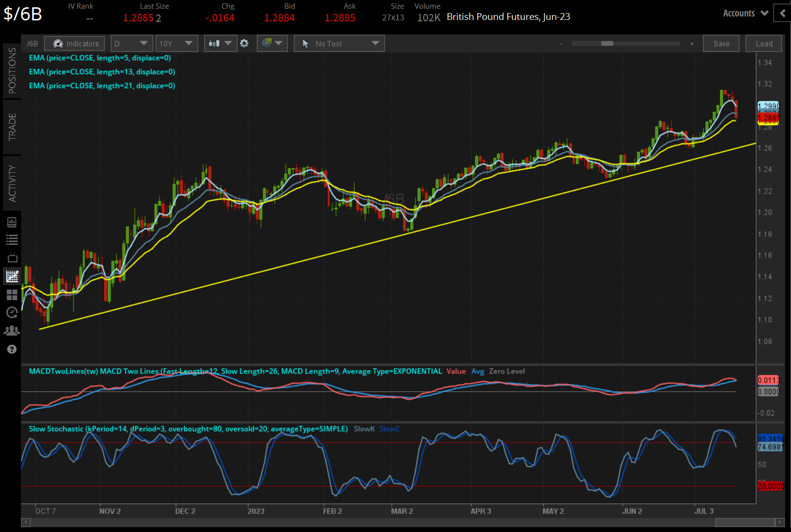Screen dimensions: 791x532
Task: Click the chart settings gear icon
Action: click(x=244, y=44)
